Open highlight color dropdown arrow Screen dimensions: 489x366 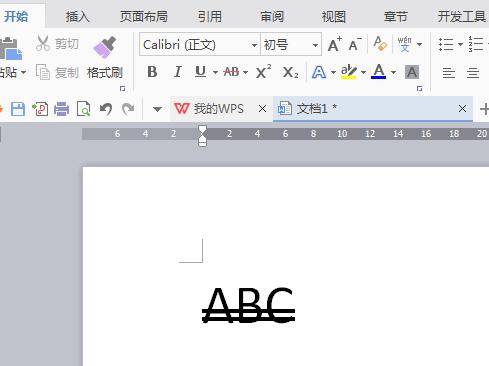363,72
